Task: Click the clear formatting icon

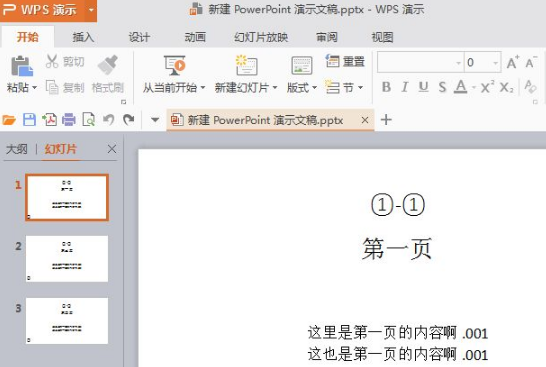Action: (530, 87)
